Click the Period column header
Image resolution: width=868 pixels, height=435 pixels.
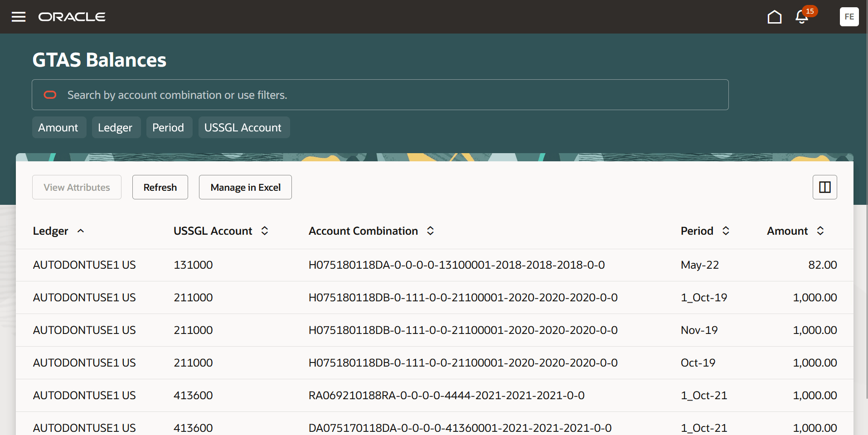[x=697, y=231]
